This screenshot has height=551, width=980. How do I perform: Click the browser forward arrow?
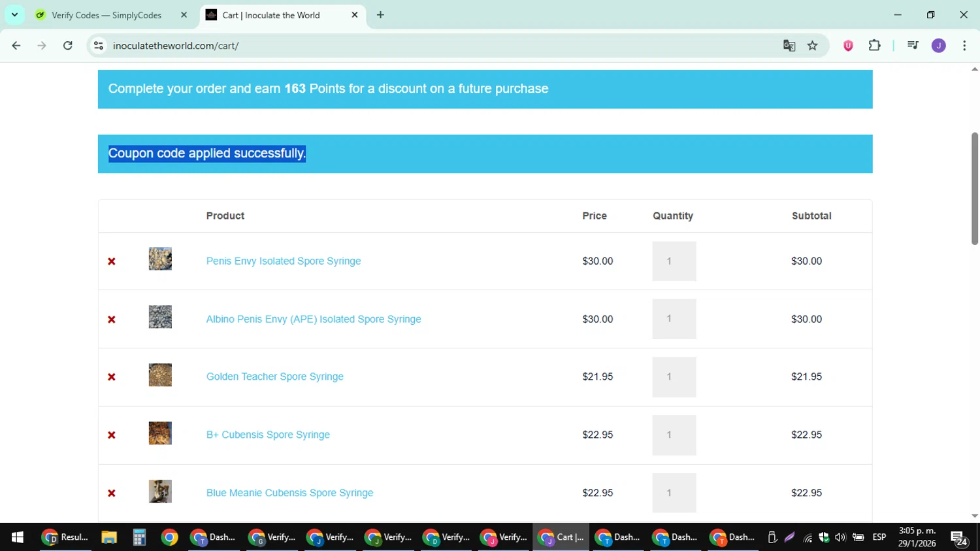coord(42,46)
